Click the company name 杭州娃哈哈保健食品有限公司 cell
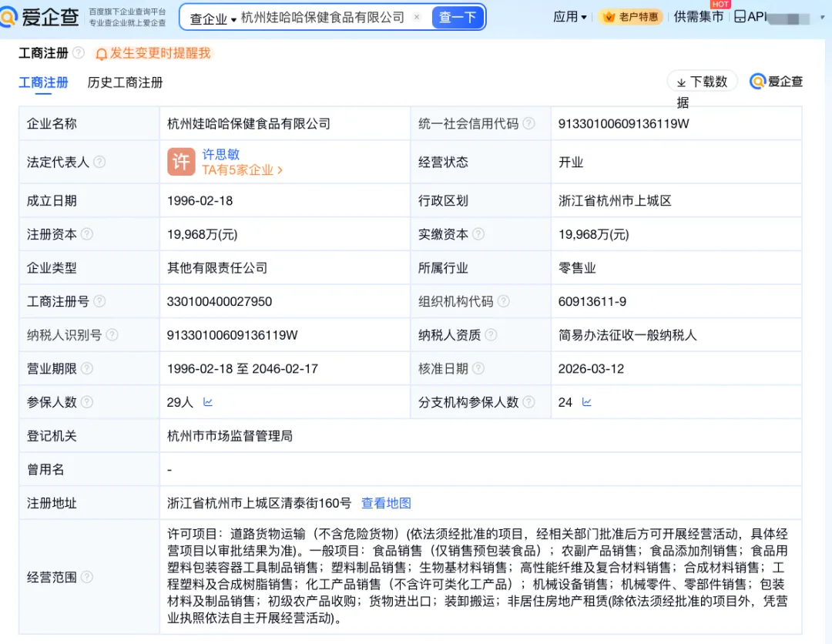 [248, 123]
